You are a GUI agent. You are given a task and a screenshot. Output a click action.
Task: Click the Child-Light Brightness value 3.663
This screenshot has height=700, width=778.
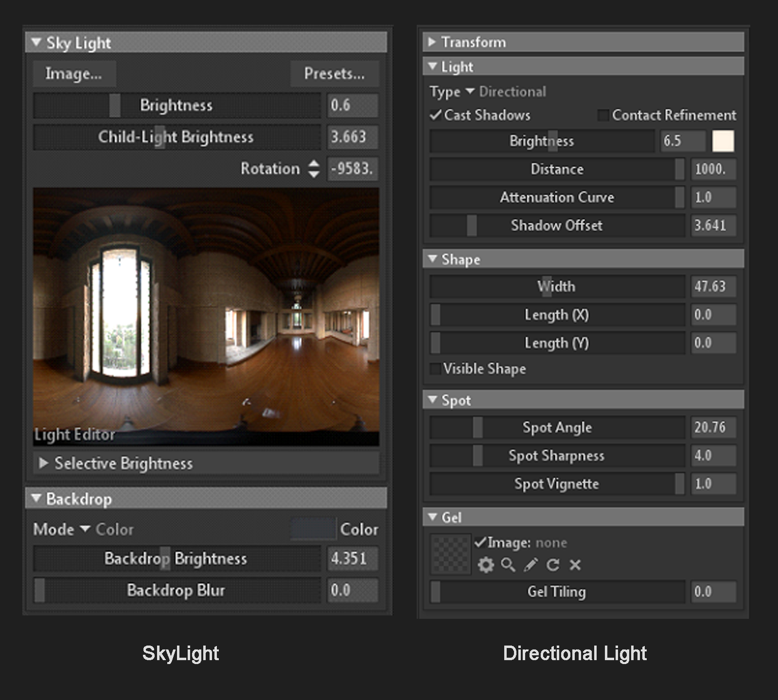pos(353,137)
